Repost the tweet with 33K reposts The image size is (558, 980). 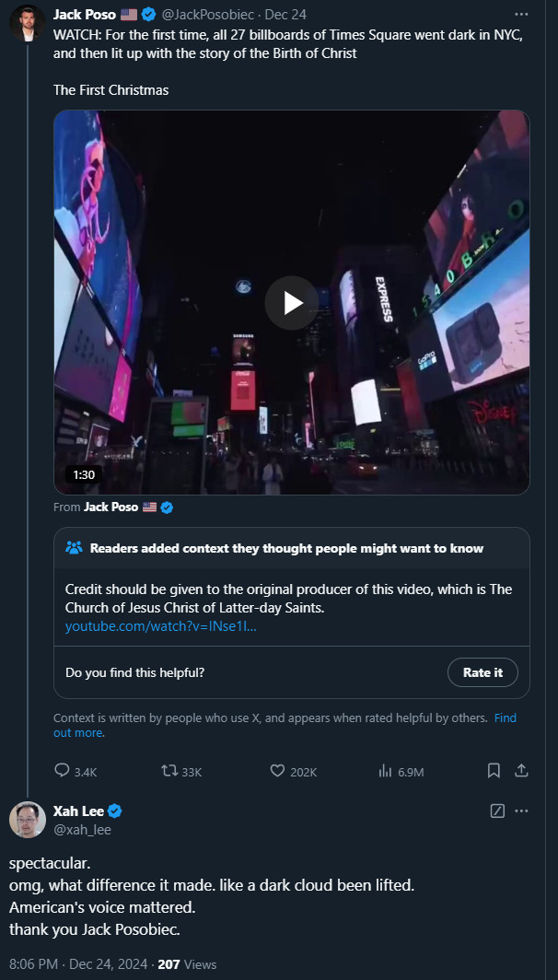pos(170,771)
